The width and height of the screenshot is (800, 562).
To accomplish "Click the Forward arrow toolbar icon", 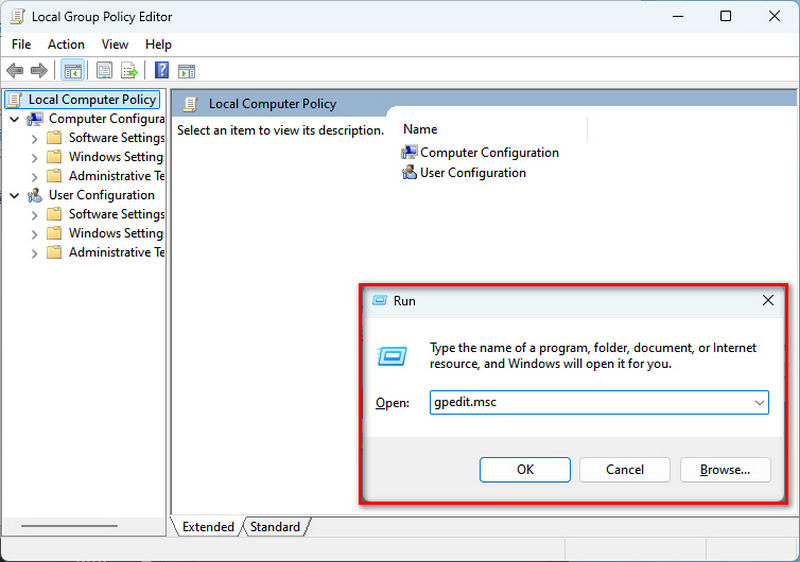I will (39, 70).
